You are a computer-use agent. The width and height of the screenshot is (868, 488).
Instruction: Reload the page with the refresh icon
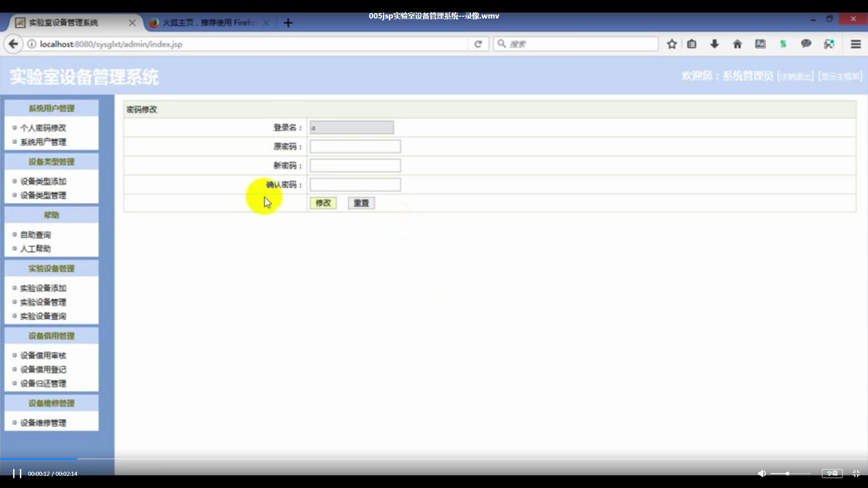478,44
